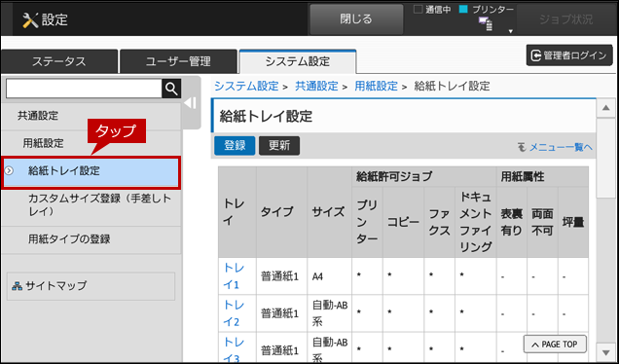Toggle the 通信中 indicator box
The width and height of the screenshot is (619, 364).
(419, 10)
